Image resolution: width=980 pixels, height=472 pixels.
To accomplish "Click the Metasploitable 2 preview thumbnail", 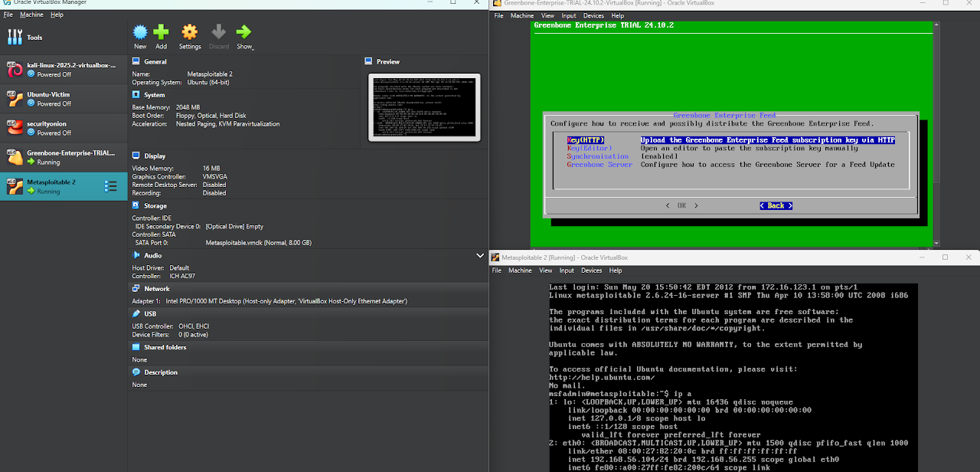I will [424, 107].
